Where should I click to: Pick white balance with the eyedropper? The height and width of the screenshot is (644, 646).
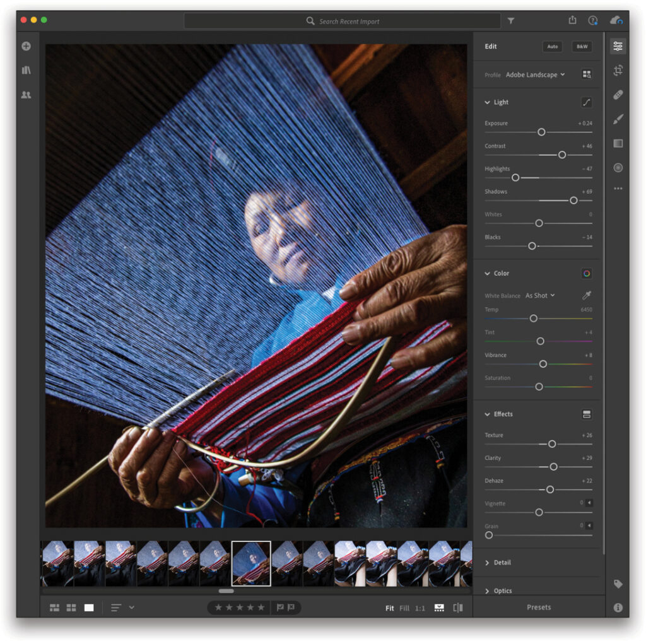pyautogui.click(x=587, y=295)
